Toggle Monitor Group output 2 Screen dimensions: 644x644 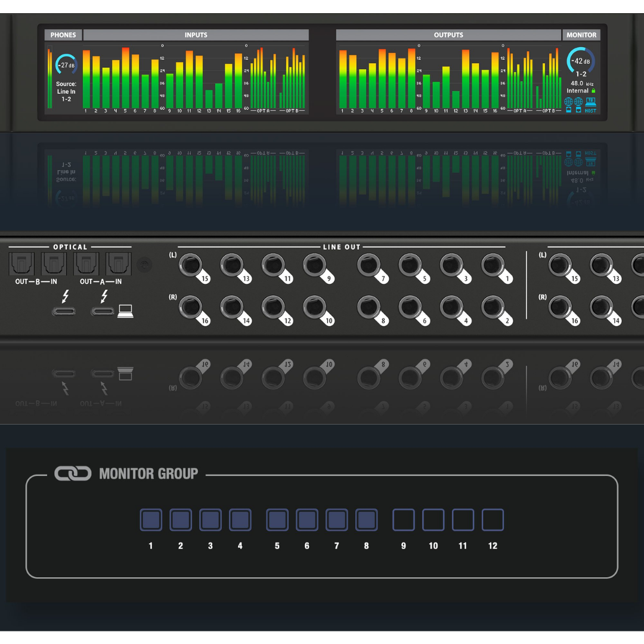point(181,519)
